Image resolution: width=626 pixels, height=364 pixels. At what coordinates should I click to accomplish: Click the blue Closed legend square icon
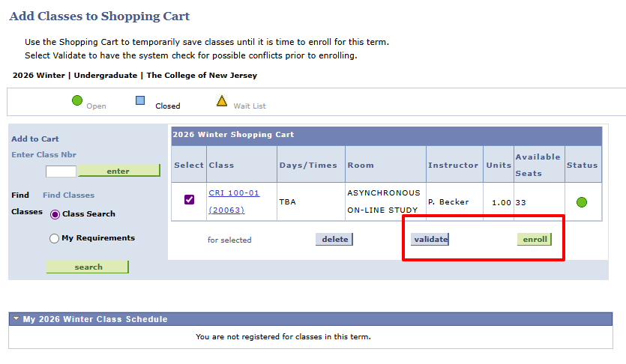[x=140, y=101]
